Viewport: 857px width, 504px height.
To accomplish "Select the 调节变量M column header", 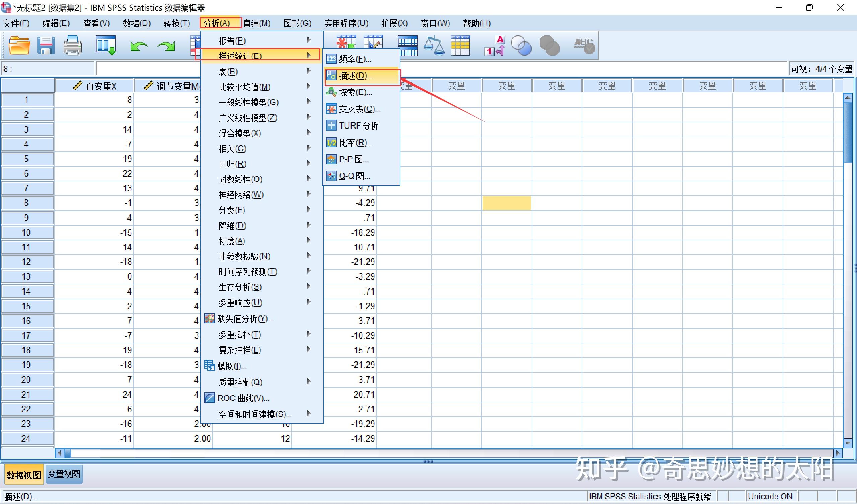I will [x=167, y=86].
